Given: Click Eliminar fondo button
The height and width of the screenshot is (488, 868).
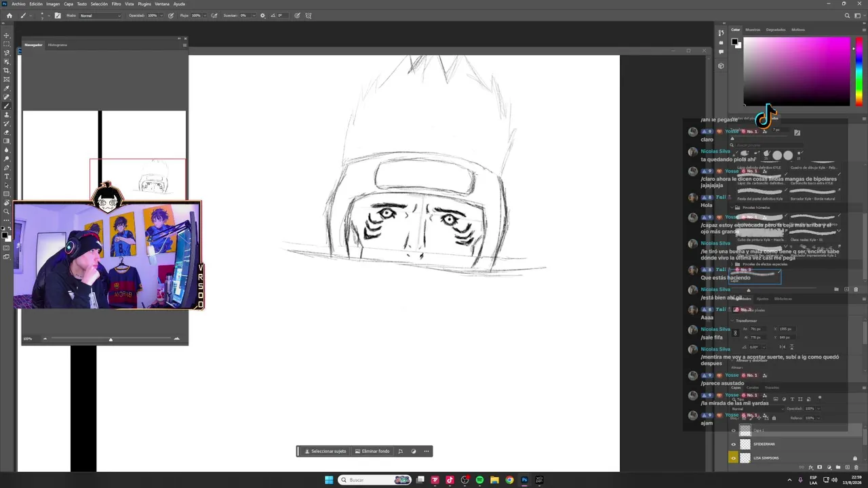Looking at the screenshot, I should pyautogui.click(x=372, y=451).
